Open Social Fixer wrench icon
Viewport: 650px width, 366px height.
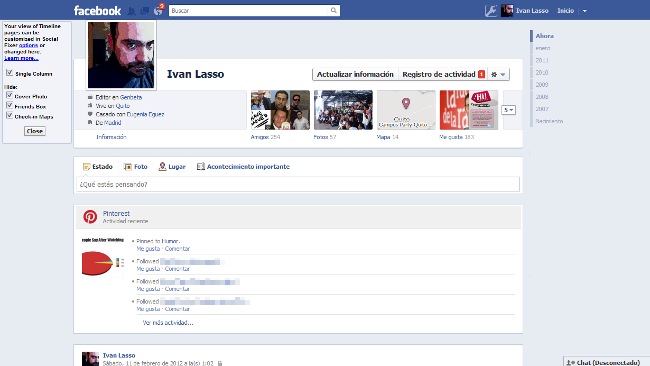pyautogui.click(x=490, y=11)
